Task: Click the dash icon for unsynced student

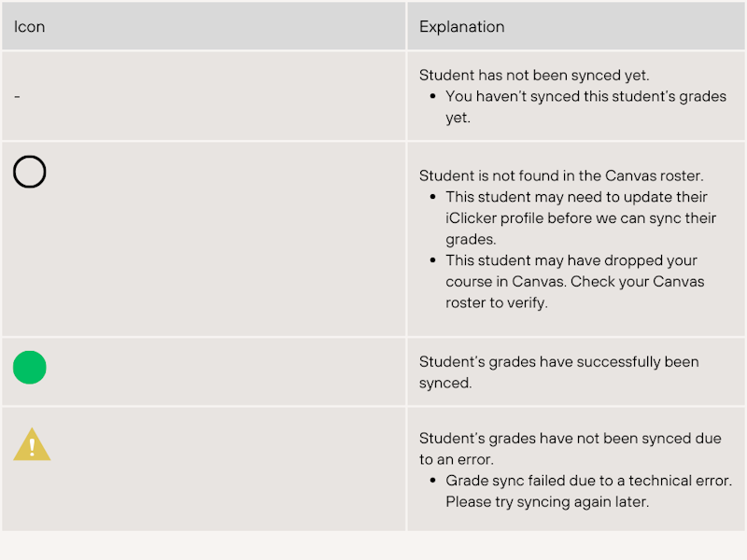Action: 17,96
